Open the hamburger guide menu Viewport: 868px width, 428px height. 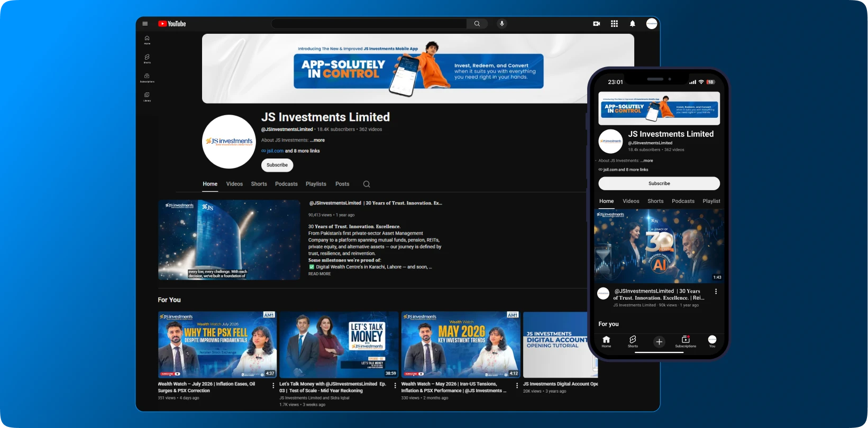[x=145, y=24]
